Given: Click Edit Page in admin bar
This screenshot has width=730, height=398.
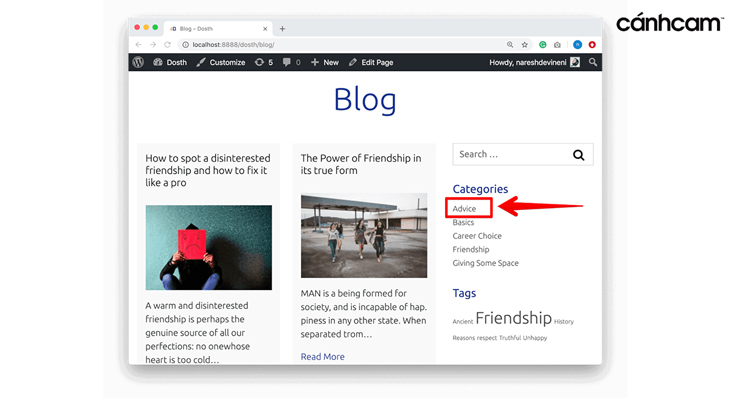Looking at the screenshot, I should click(371, 62).
